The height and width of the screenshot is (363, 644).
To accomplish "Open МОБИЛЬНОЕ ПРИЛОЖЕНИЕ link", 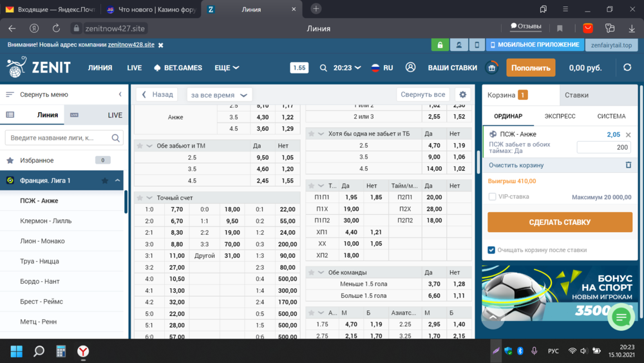I will [535, 44].
